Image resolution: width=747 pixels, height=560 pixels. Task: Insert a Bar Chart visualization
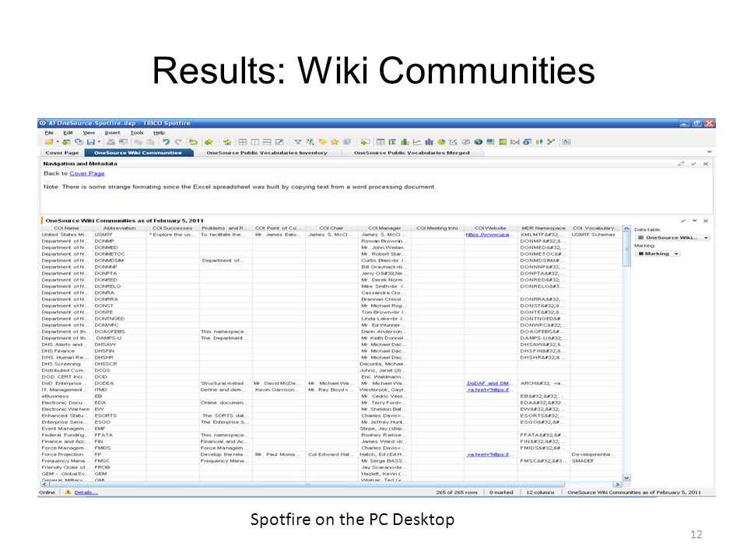405,142
